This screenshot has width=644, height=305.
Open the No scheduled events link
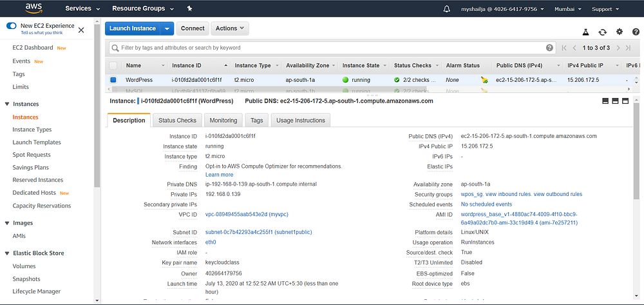point(487,204)
